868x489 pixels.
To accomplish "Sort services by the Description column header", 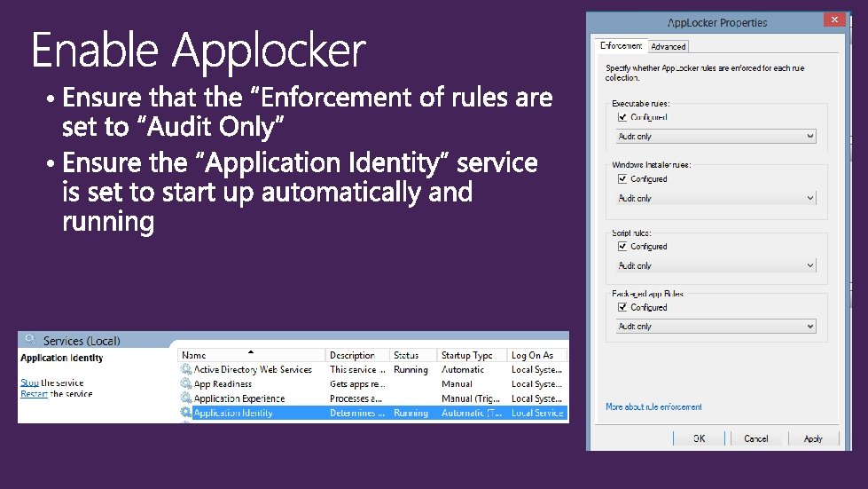I will (357, 355).
